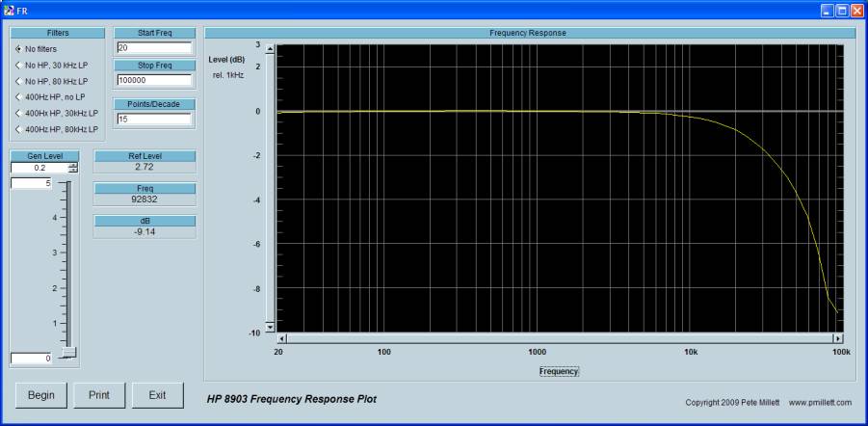Select No HP, 30 kHz LP filter

click(x=19, y=66)
